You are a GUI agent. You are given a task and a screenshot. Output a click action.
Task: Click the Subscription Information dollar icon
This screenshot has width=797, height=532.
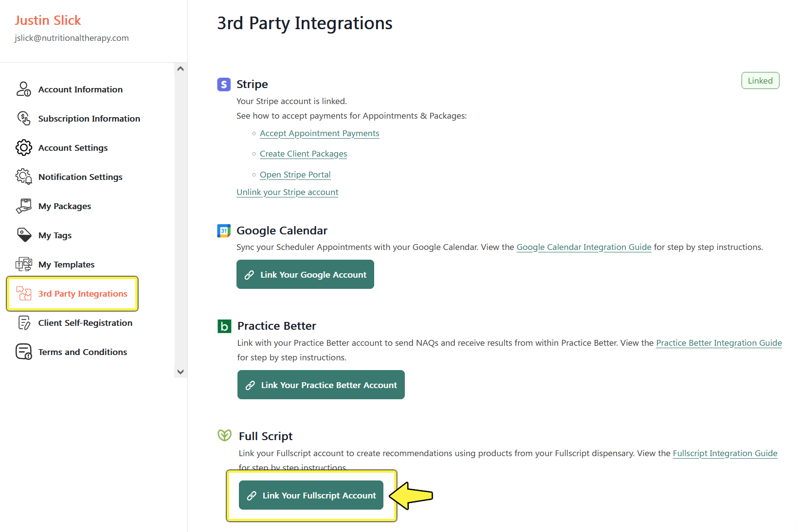pos(24,118)
